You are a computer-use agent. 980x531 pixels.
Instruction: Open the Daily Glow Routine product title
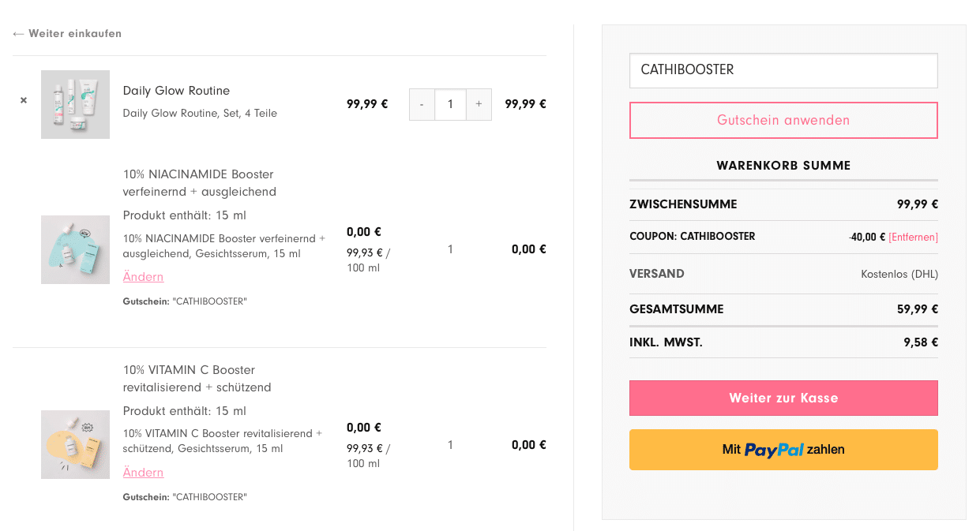176,90
